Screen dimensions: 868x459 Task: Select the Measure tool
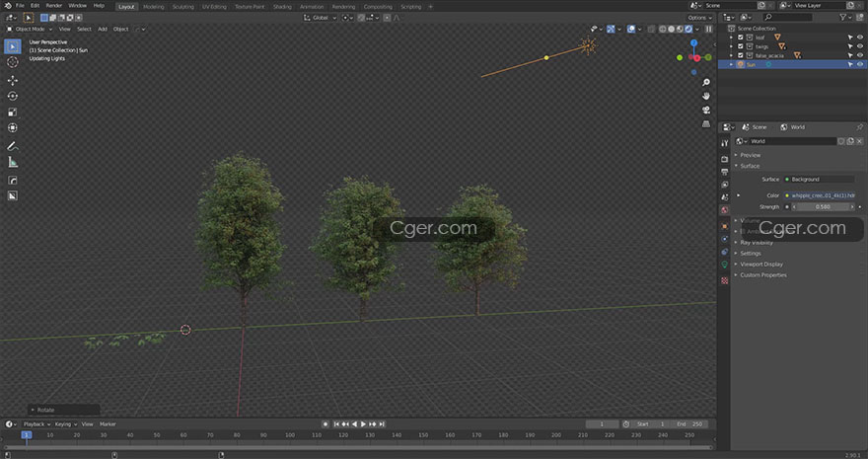[x=12, y=162]
